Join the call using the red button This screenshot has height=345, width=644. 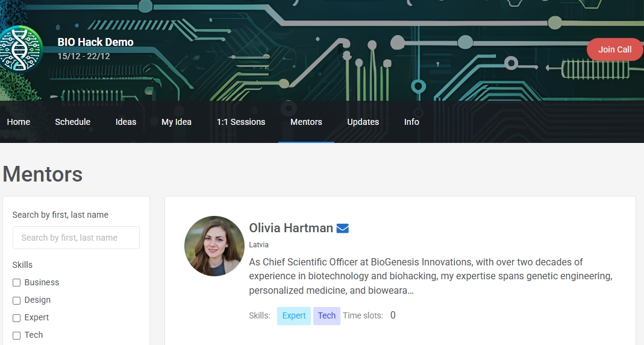[614, 49]
